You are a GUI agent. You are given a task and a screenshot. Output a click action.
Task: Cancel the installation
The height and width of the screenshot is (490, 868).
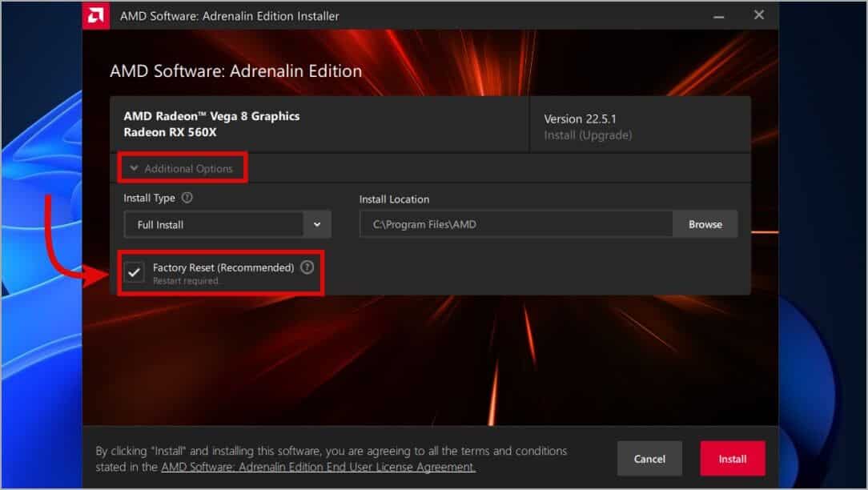[649, 459]
